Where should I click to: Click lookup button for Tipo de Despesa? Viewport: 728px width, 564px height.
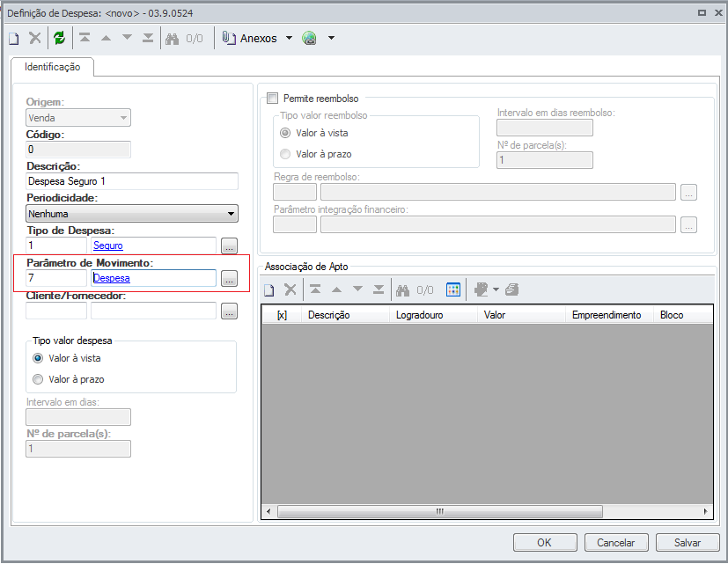click(x=229, y=246)
